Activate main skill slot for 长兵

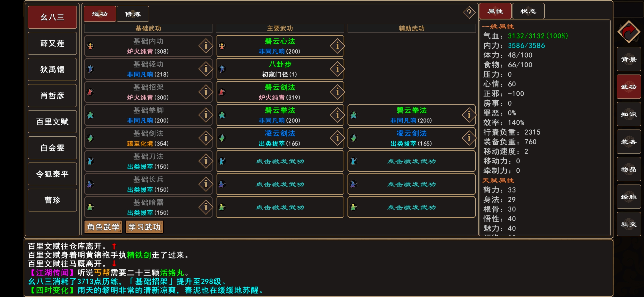click(x=280, y=184)
